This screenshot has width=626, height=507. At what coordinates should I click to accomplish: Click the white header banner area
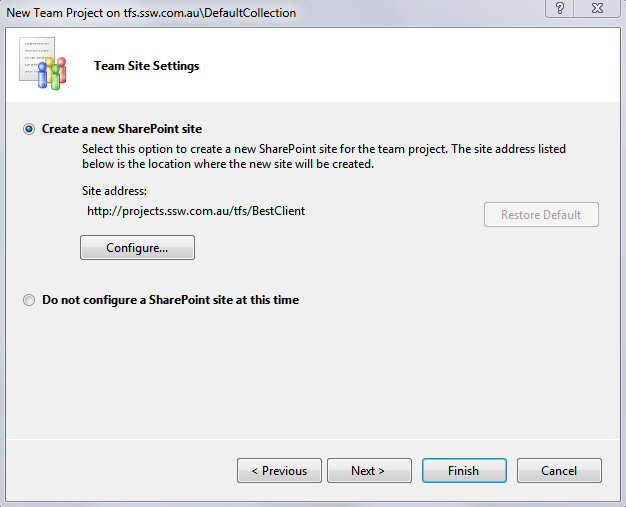400,66
